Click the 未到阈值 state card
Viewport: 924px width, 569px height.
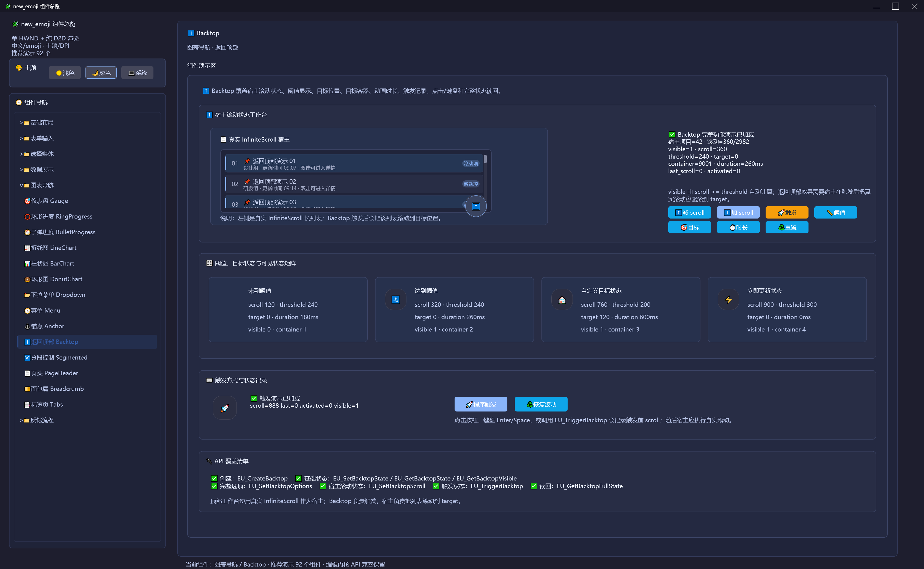tap(288, 310)
